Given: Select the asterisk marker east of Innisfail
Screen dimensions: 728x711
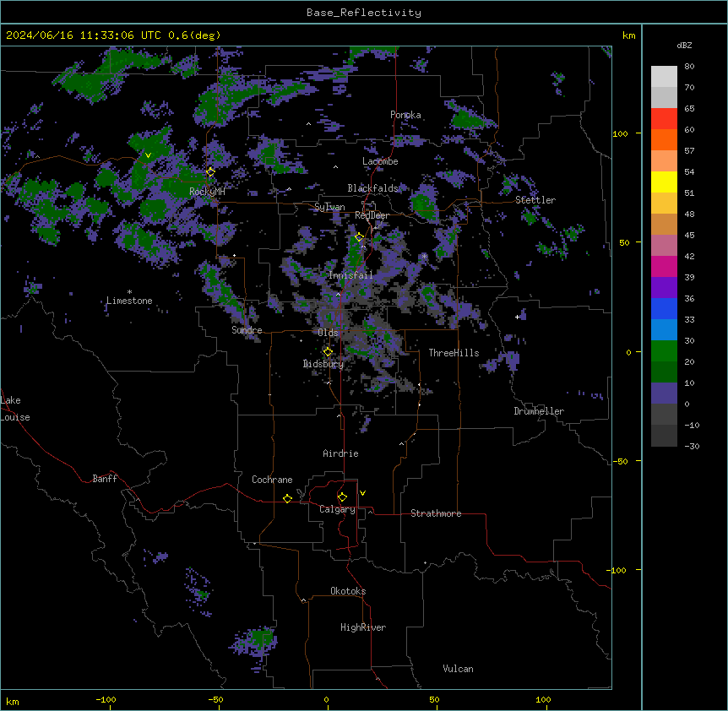Looking at the screenshot, I should [424, 256].
